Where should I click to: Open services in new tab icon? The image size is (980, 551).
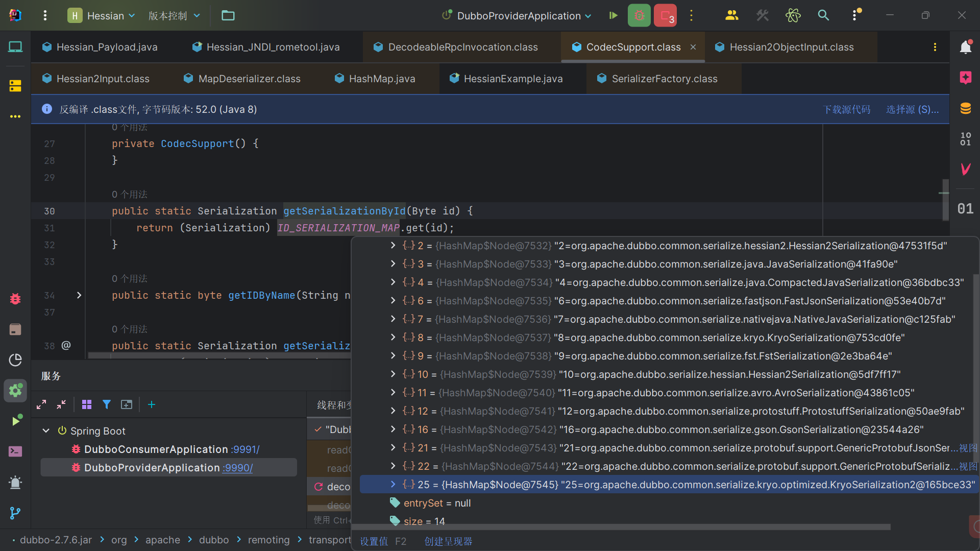tap(127, 404)
